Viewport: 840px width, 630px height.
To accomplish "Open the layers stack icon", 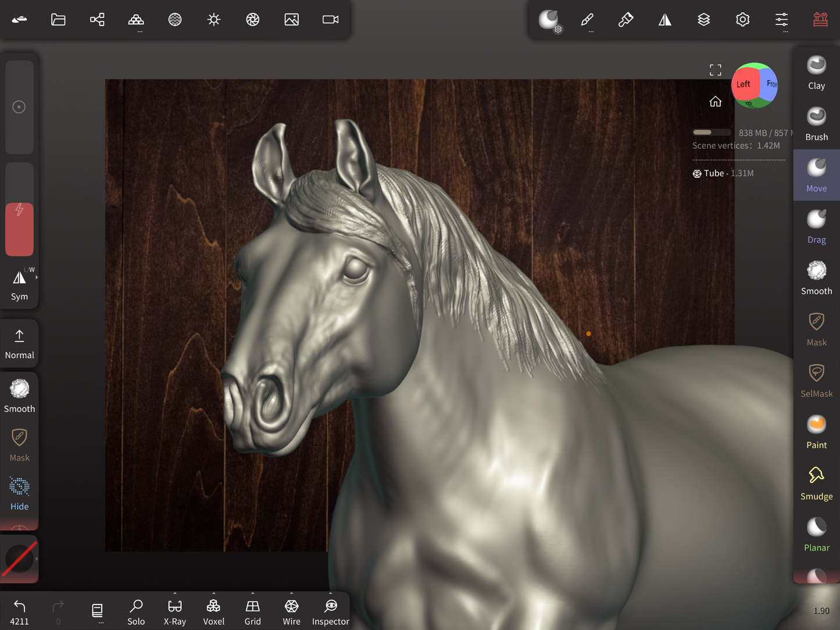I will (x=703, y=20).
